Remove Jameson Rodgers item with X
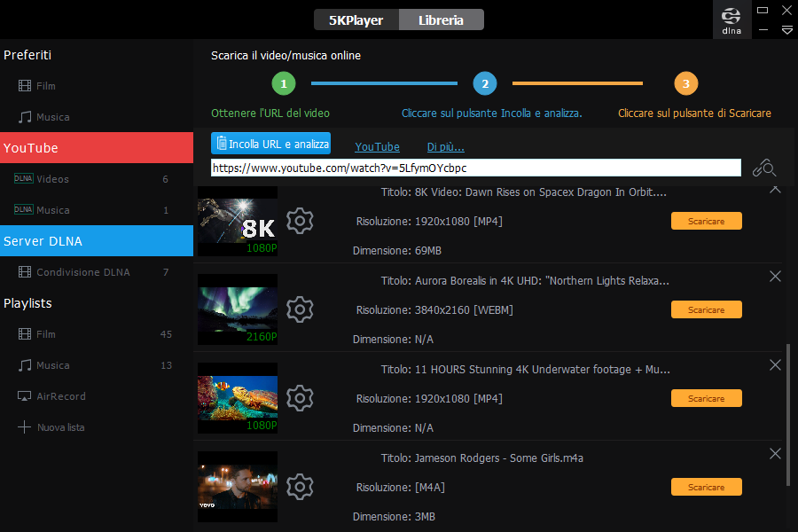798x532 pixels. [775, 454]
